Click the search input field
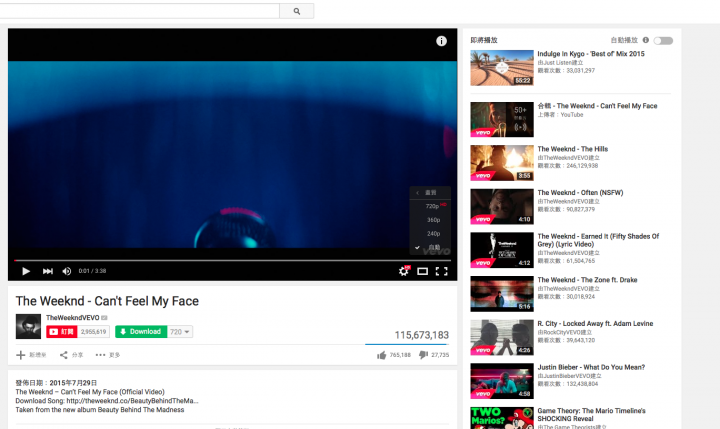 click(x=140, y=11)
